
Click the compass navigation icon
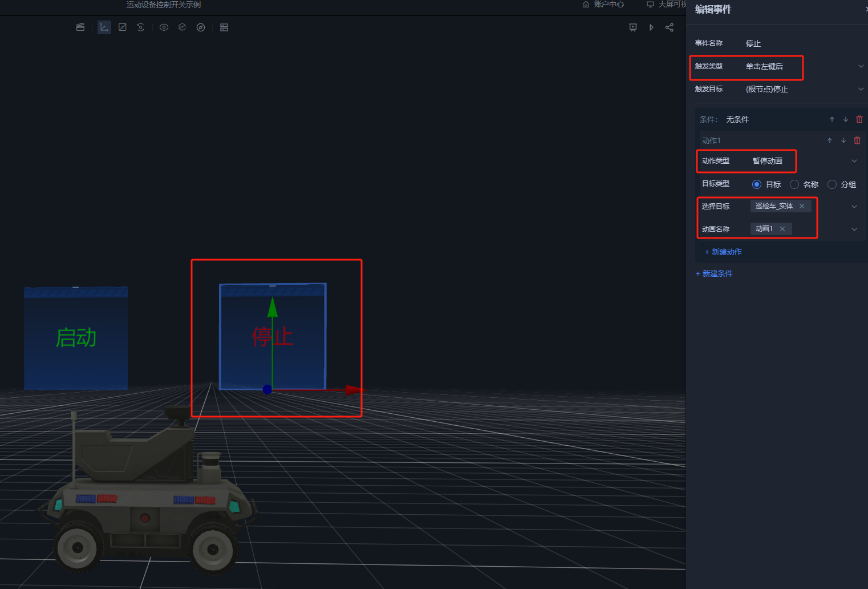pos(201,27)
